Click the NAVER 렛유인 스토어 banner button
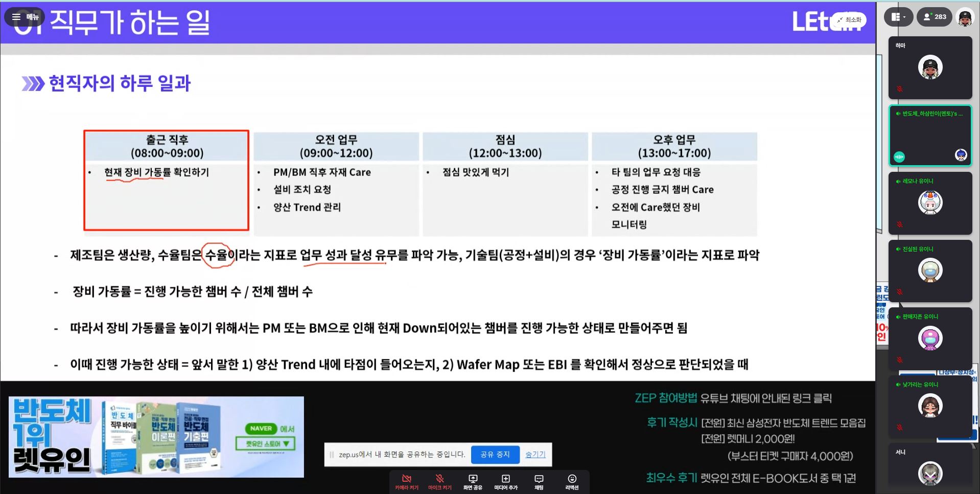 [x=265, y=444]
